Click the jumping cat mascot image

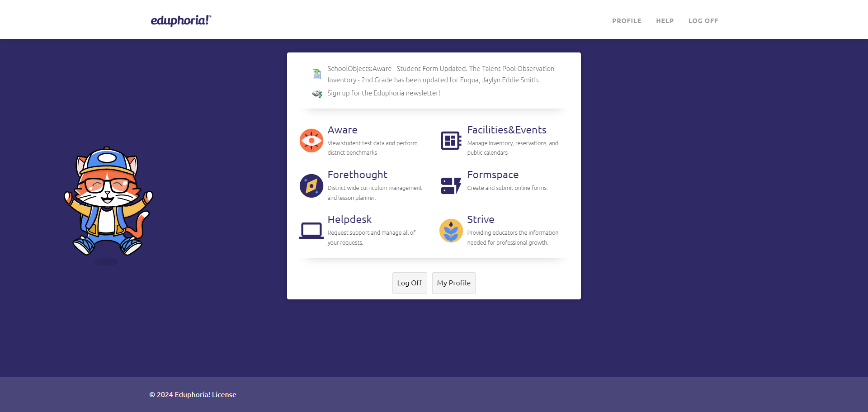tap(108, 202)
